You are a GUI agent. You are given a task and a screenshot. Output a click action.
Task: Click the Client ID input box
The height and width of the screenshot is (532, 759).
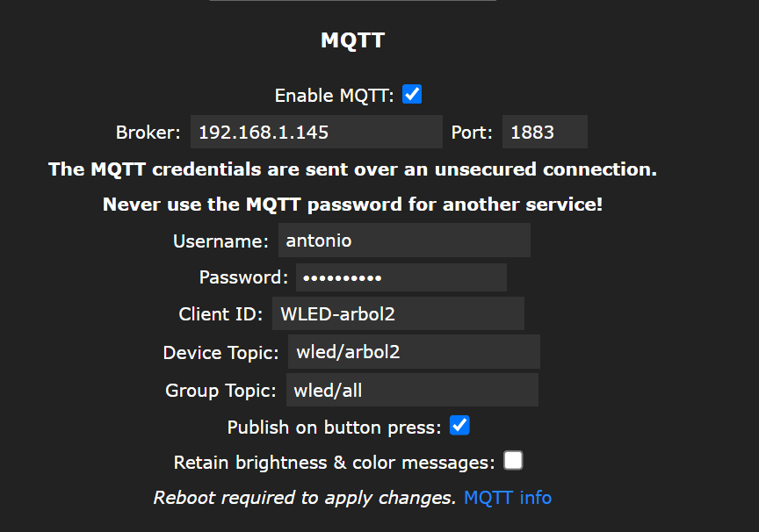(398, 314)
